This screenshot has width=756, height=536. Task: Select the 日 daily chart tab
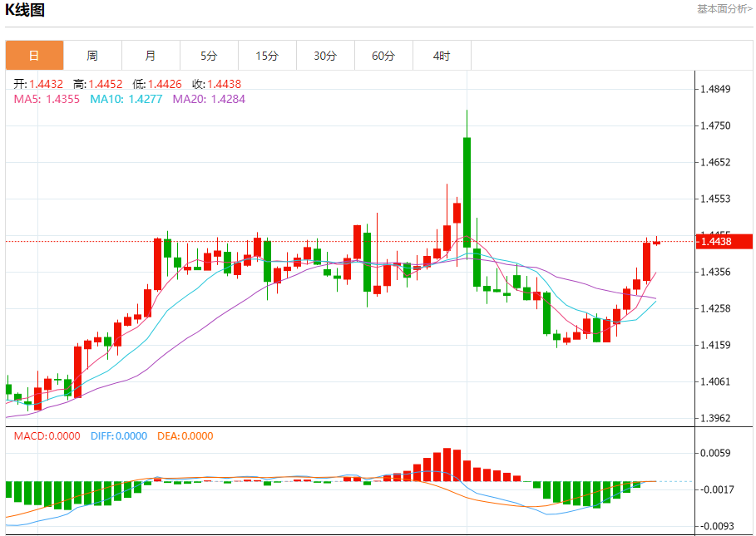(x=34, y=56)
